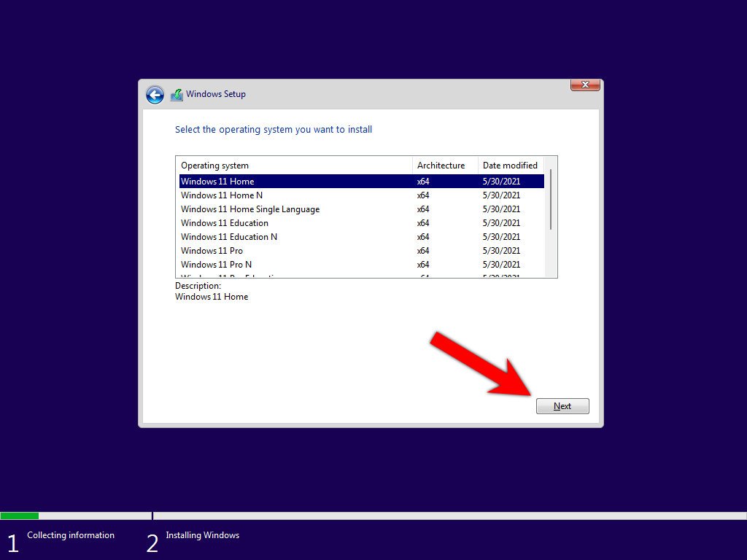Click 5/30/2021 in the Windows 11 Education row

click(501, 223)
